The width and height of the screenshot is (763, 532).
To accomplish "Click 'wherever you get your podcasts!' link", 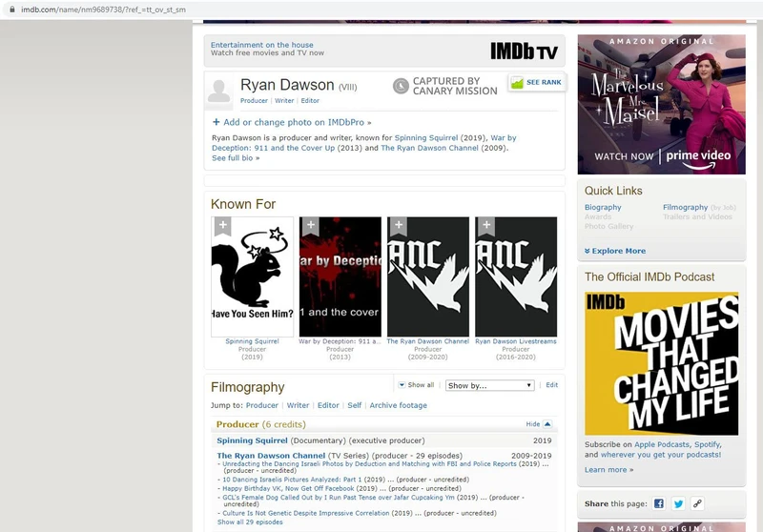I will point(661,455).
